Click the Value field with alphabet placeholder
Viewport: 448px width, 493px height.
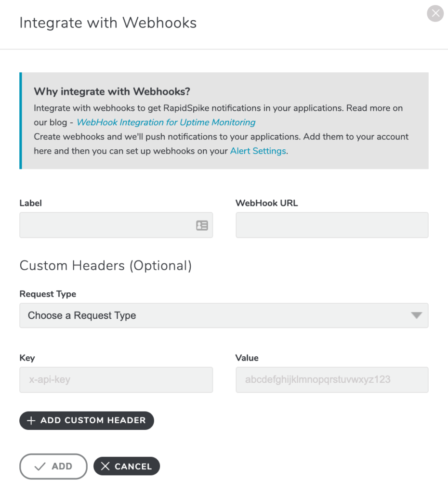click(x=332, y=380)
